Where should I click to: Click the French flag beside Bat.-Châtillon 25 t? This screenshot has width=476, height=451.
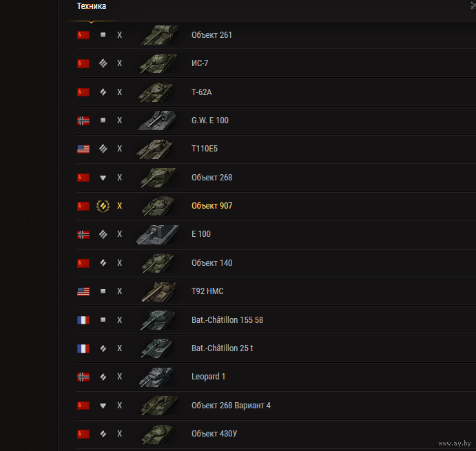83,348
